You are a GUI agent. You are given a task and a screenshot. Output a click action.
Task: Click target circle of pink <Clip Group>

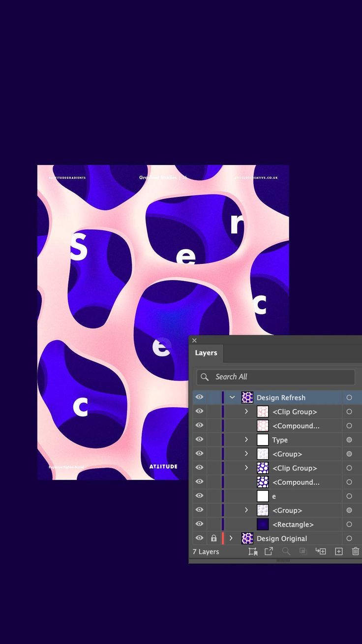tap(349, 412)
